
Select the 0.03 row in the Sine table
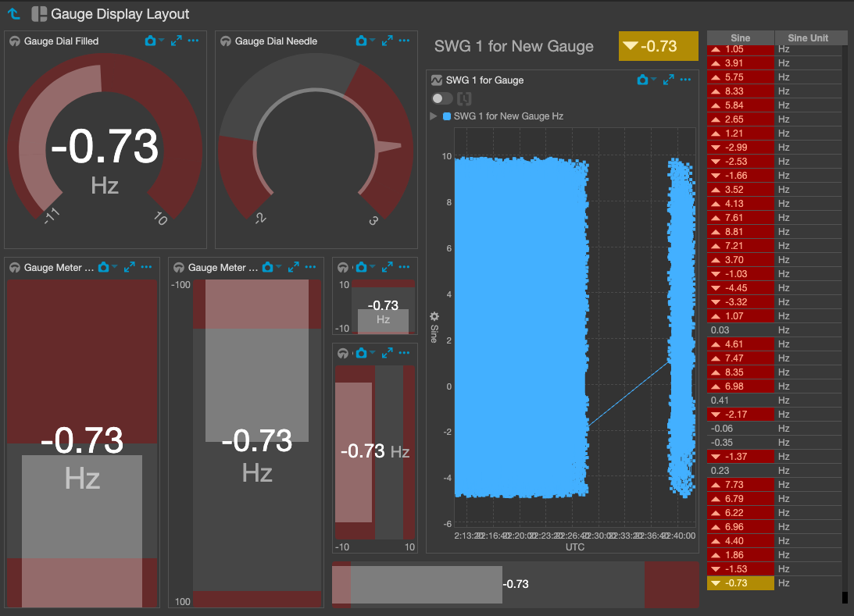[x=774, y=330]
